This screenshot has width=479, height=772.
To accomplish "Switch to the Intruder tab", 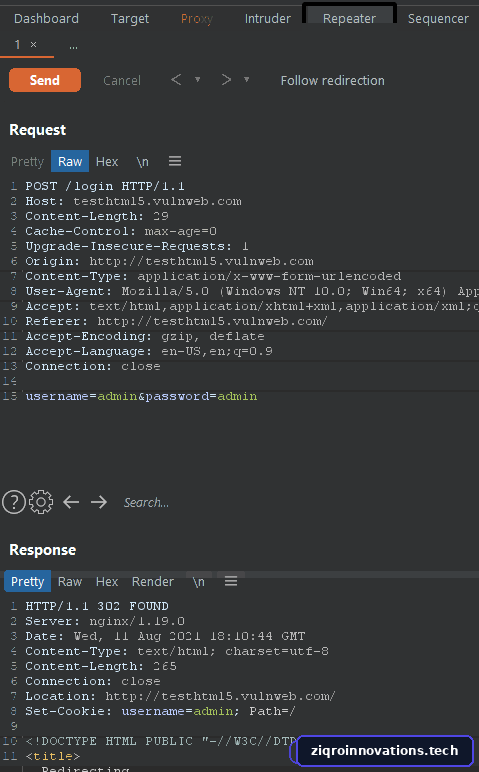I will click(267, 19).
